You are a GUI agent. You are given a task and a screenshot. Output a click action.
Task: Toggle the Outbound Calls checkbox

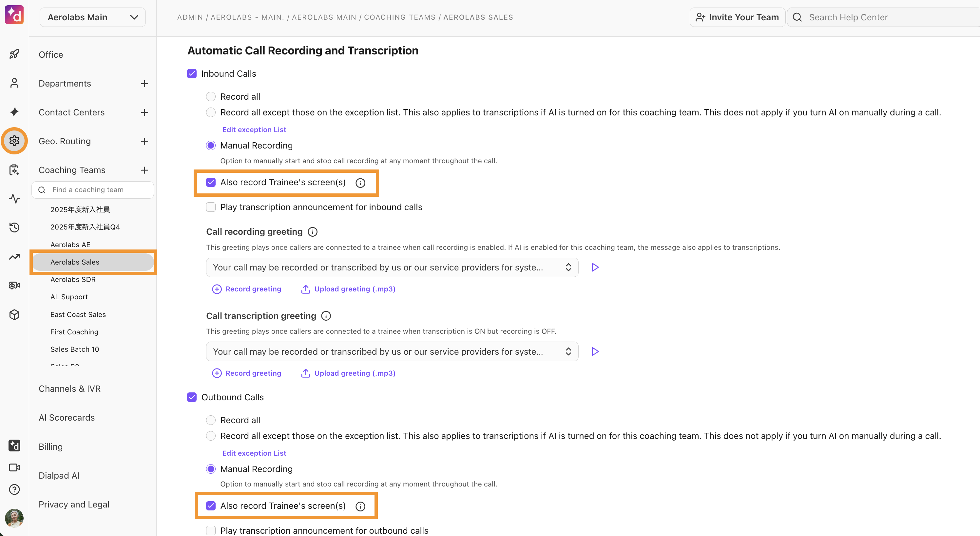(x=192, y=397)
